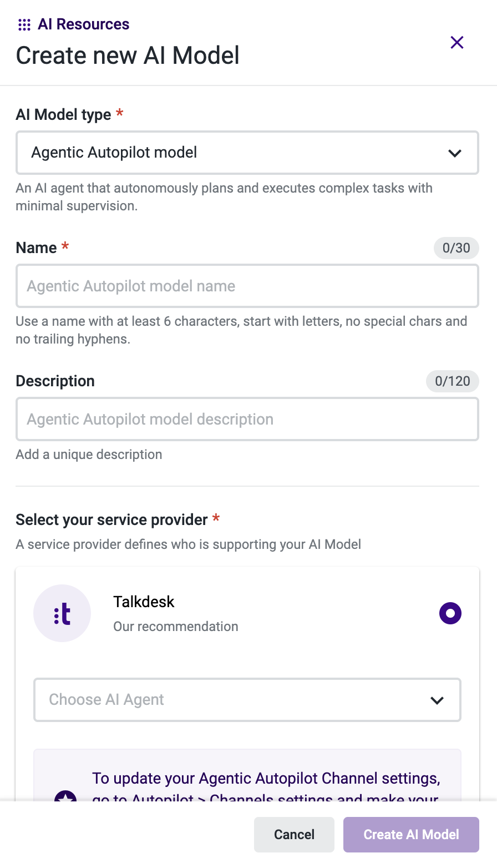Viewport: 497px width, 868px height.
Task: Click the AI Resources grid icon
Action: 24,24
